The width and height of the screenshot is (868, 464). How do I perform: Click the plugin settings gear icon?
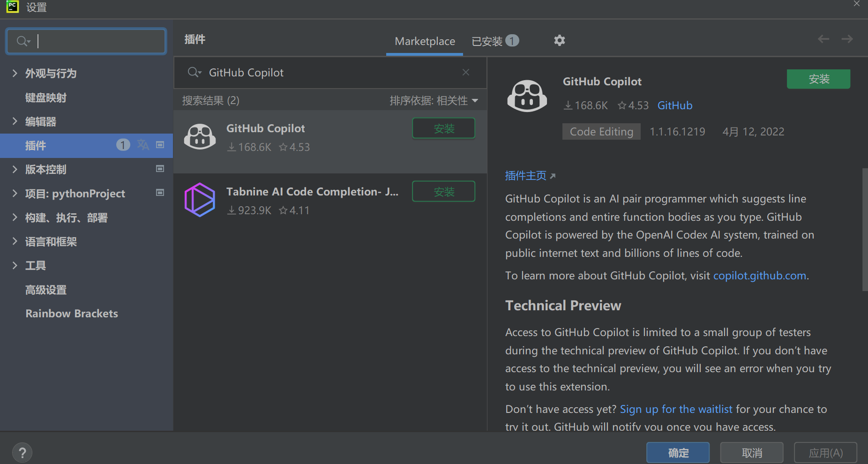tap(559, 40)
